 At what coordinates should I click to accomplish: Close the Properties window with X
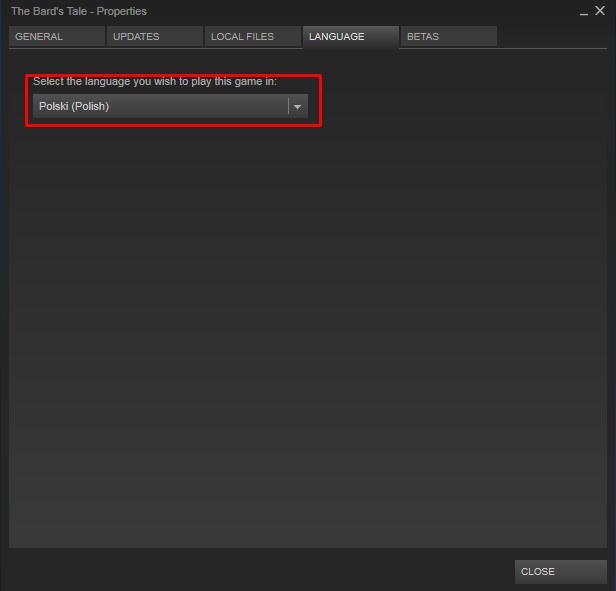600,11
